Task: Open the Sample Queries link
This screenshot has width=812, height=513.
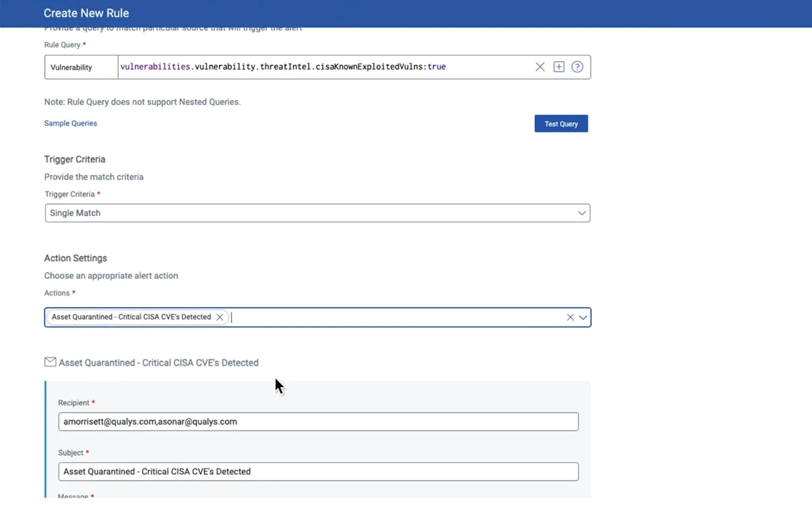Action: pos(70,123)
